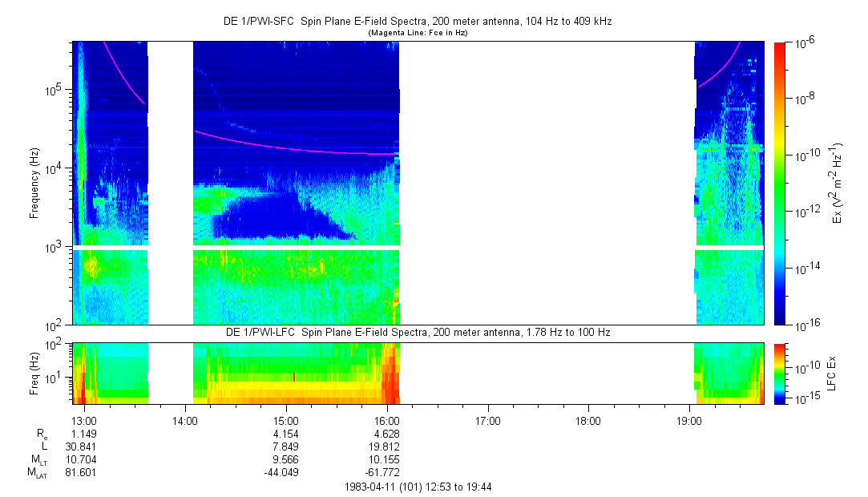Click the DE 1/PWI-SFC plot title
Image resolution: width=868 pixels, height=497 pixels.
417,22
